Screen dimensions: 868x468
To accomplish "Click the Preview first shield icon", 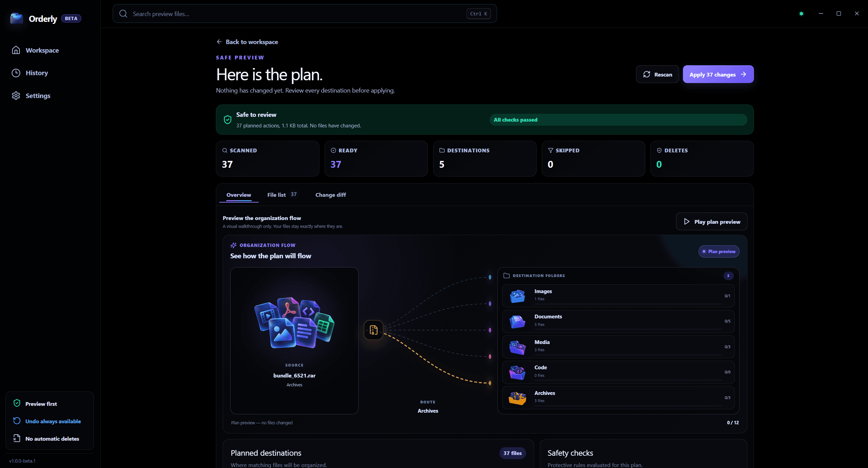I will pos(17,403).
